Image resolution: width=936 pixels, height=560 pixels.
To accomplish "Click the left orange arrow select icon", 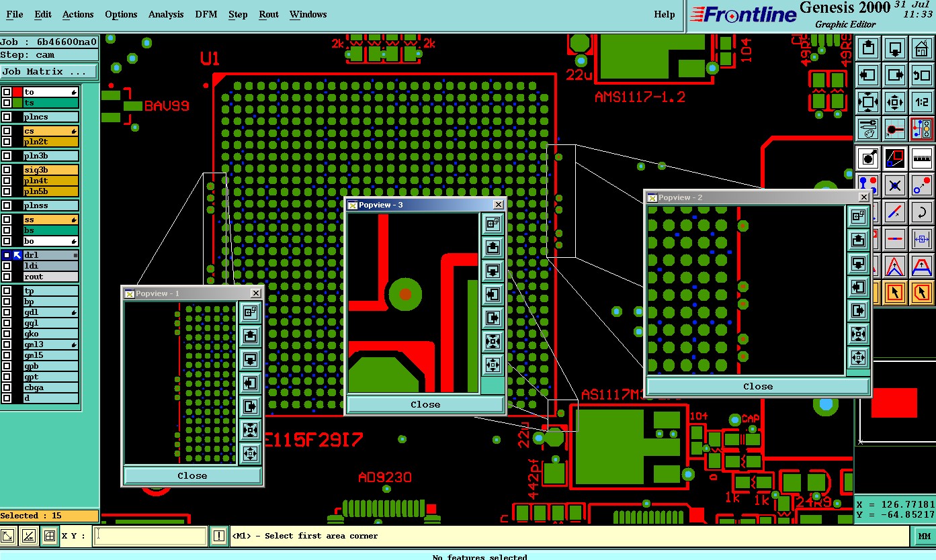I will 895,293.
